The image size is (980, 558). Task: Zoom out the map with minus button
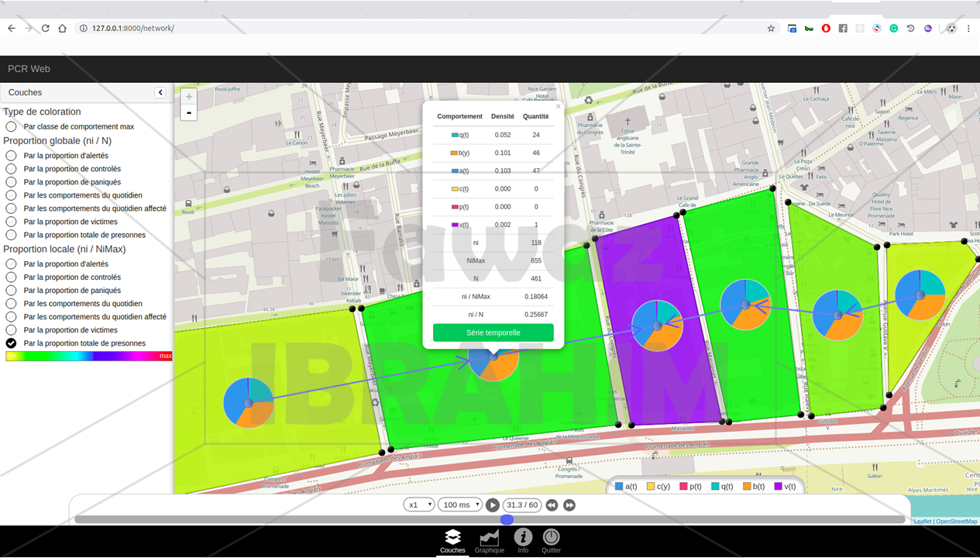point(188,113)
